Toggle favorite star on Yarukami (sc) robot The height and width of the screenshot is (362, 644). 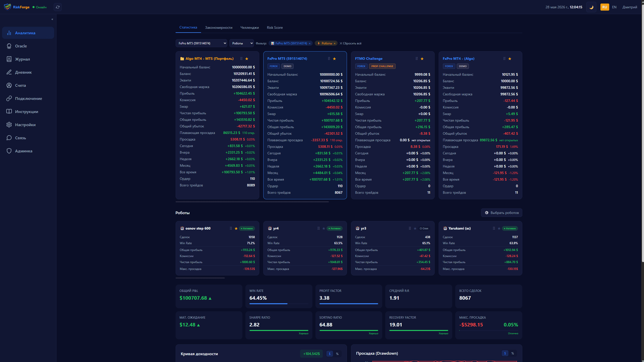(x=499, y=229)
